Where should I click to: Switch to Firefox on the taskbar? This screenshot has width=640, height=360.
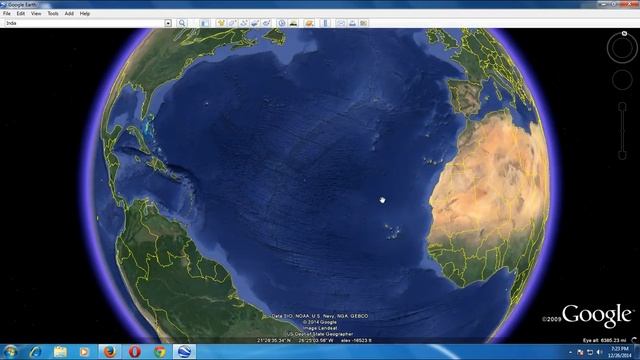pyautogui.click(x=109, y=351)
